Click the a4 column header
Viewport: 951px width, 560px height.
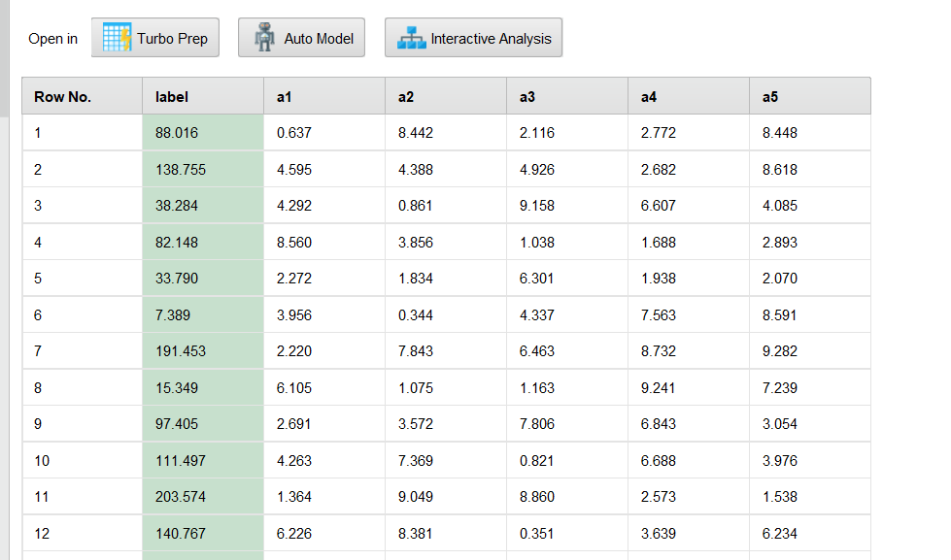click(689, 96)
